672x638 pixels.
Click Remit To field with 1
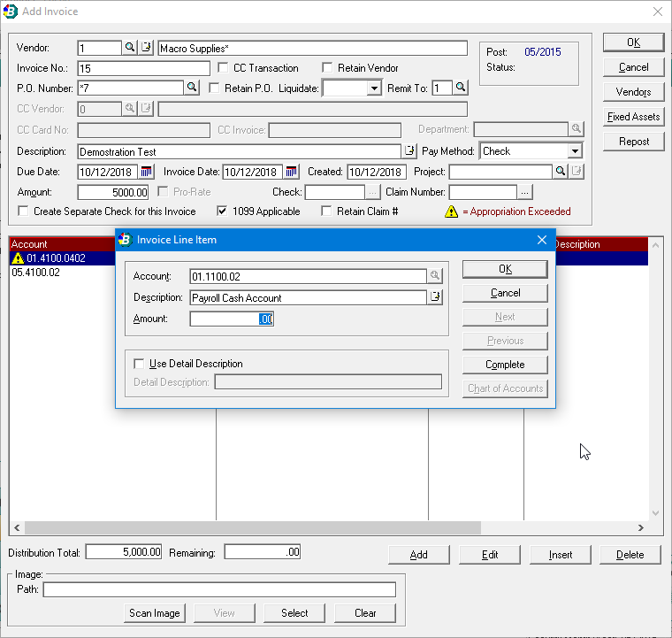click(x=442, y=88)
